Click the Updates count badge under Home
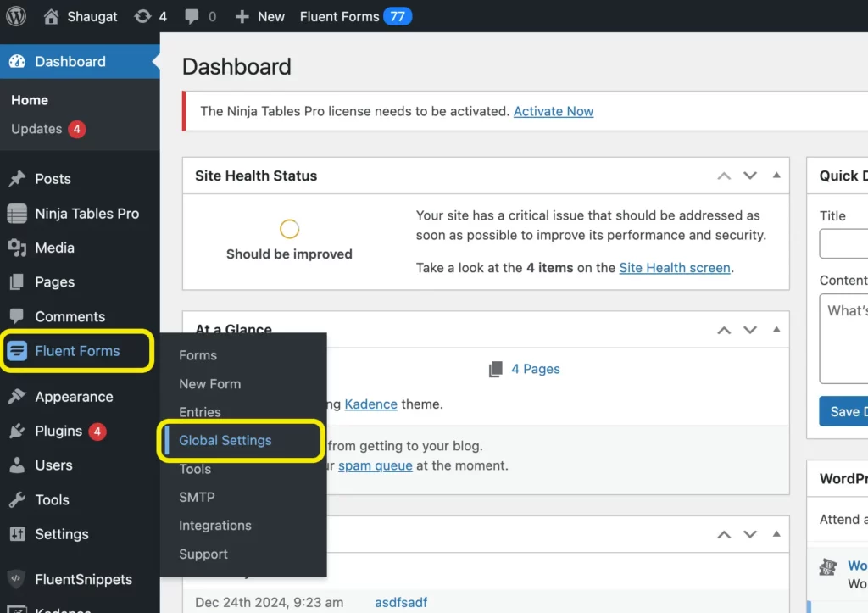The image size is (868, 613). [x=77, y=129]
